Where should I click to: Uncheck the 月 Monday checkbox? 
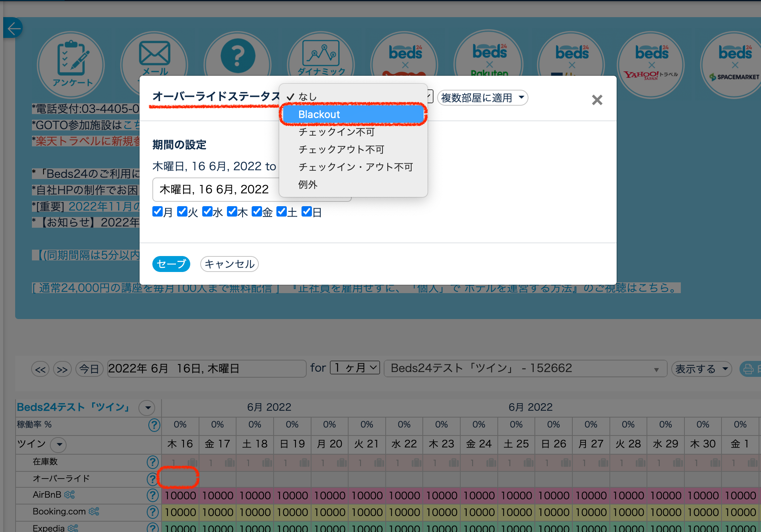pos(157,212)
